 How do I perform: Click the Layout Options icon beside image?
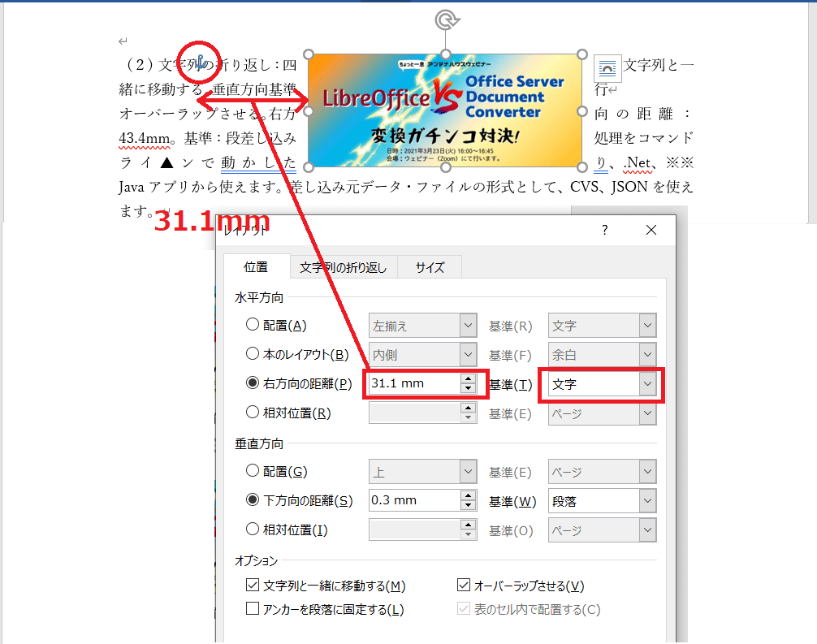pos(607,69)
